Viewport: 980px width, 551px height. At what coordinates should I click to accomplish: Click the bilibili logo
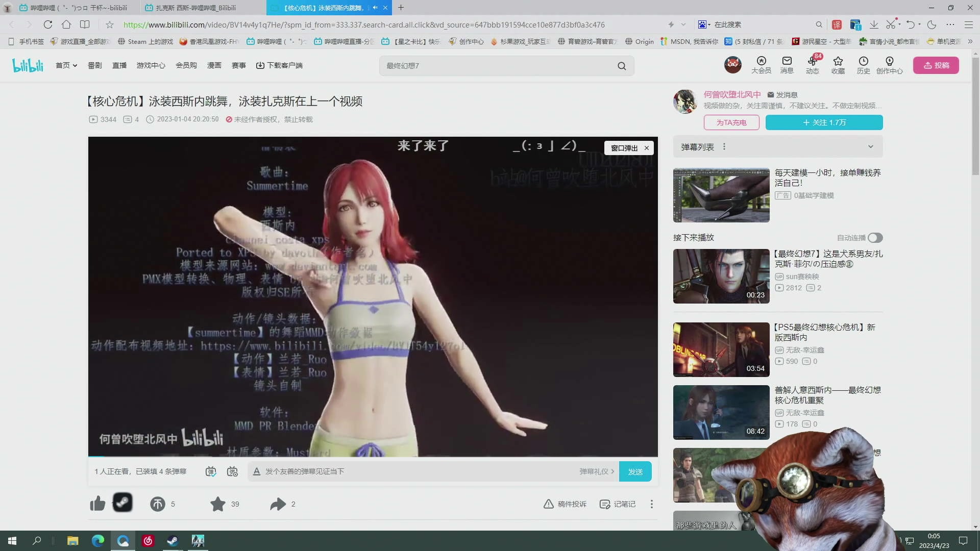(28, 65)
